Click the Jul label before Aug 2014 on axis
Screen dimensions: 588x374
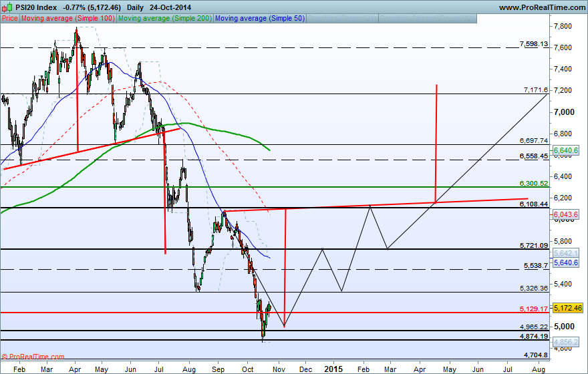coord(158,369)
